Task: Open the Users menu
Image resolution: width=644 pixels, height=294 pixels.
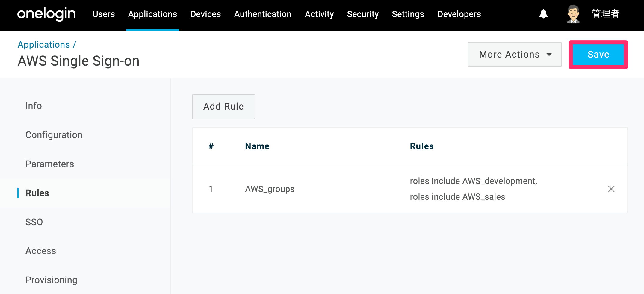Action: 104,14
